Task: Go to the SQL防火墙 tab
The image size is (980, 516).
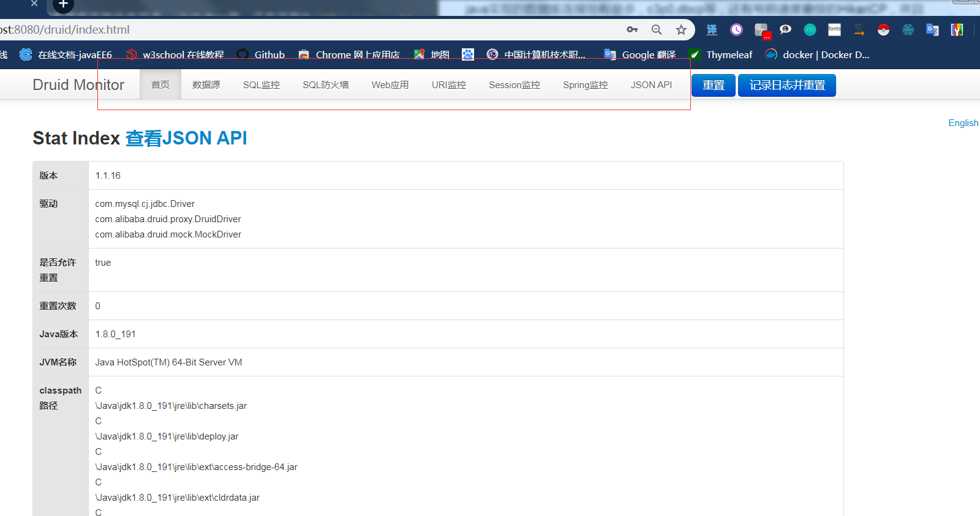Action: click(326, 84)
